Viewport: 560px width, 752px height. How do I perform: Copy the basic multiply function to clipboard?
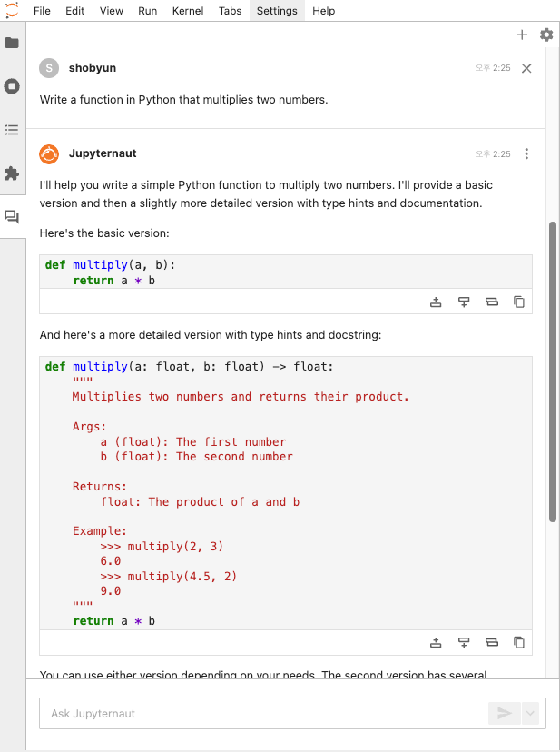point(518,302)
